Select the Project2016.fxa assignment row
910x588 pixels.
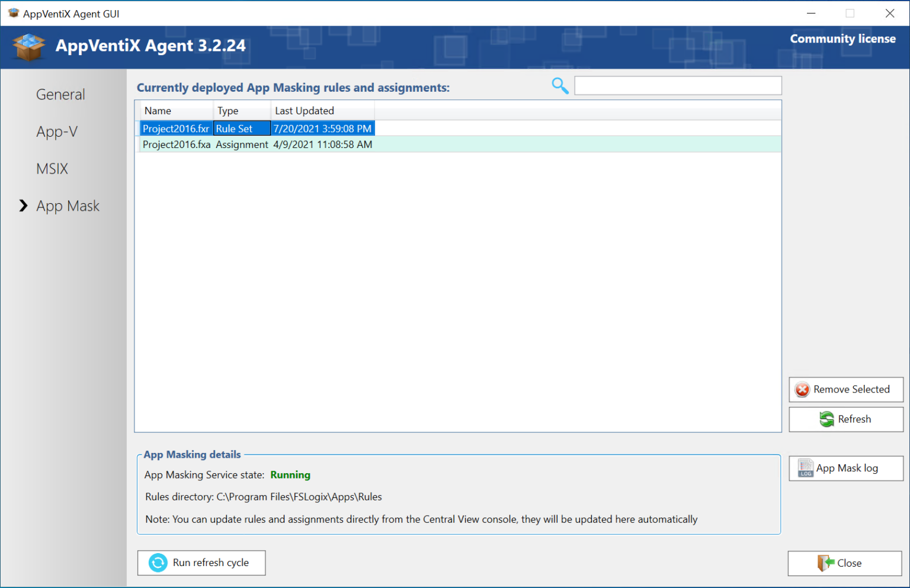coord(177,144)
